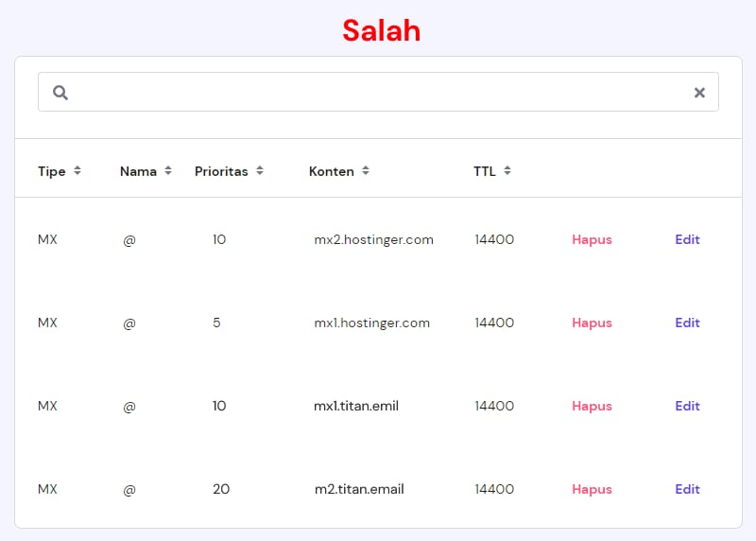756x541 pixels.
Task: Click the Konten column header label
Action: click(331, 171)
